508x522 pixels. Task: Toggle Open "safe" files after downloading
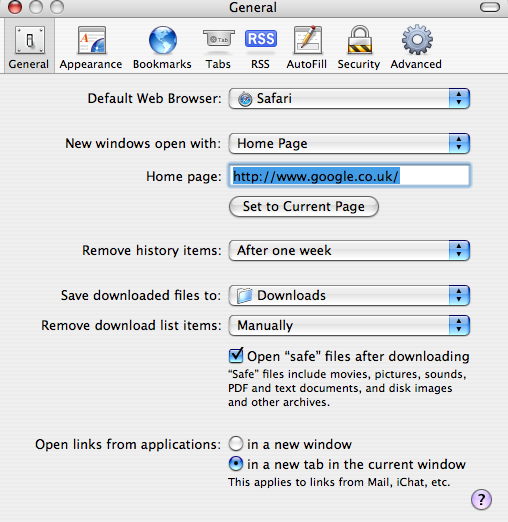(236, 356)
